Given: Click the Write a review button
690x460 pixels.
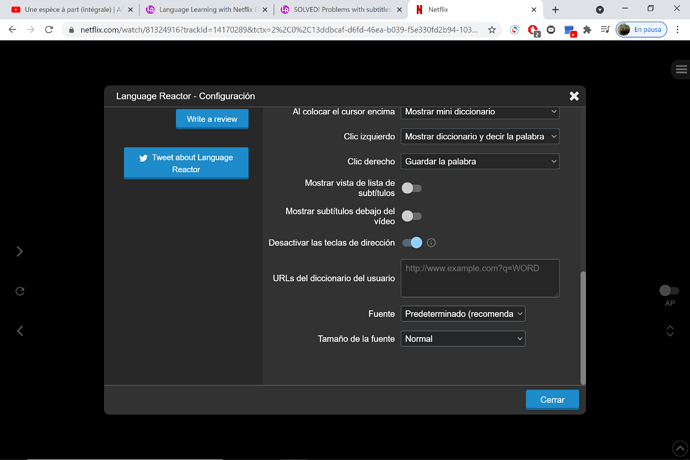Looking at the screenshot, I should click(x=212, y=119).
